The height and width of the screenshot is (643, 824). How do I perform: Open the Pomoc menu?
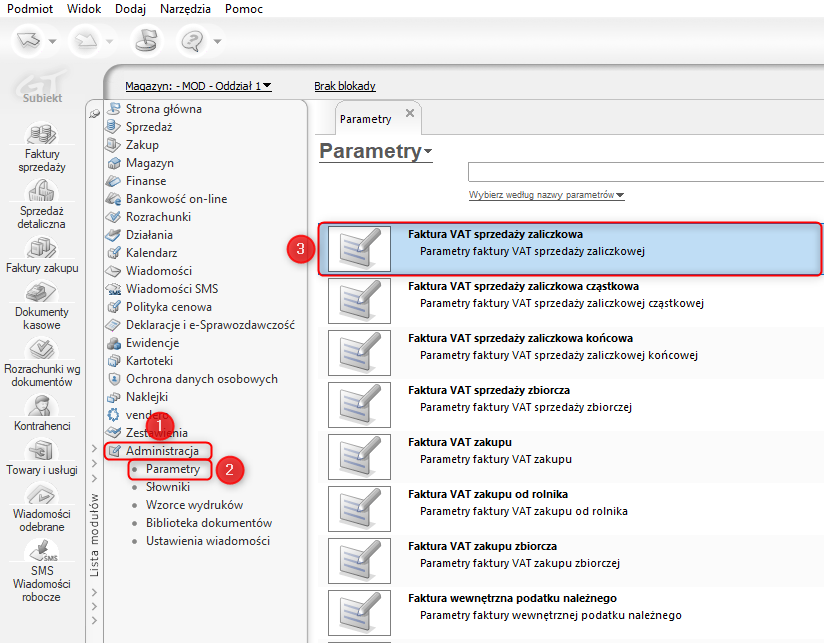244,9
